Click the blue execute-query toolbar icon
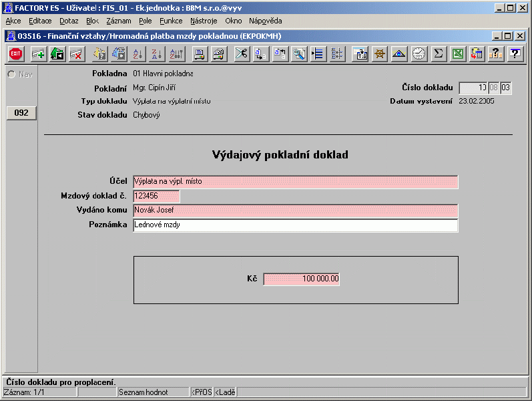 pos(119,53)
